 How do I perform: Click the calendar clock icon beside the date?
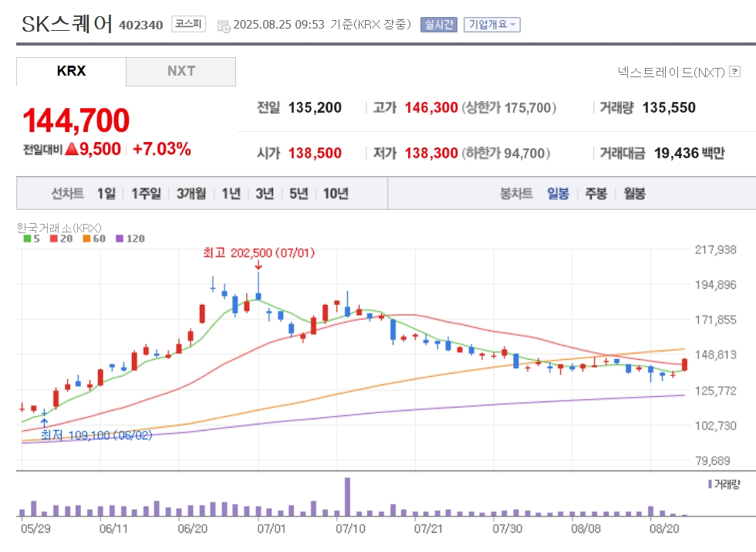[x=224, y=26]
